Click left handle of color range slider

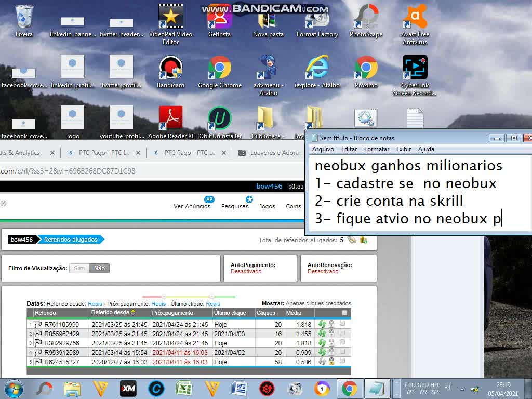pos(164,297)
